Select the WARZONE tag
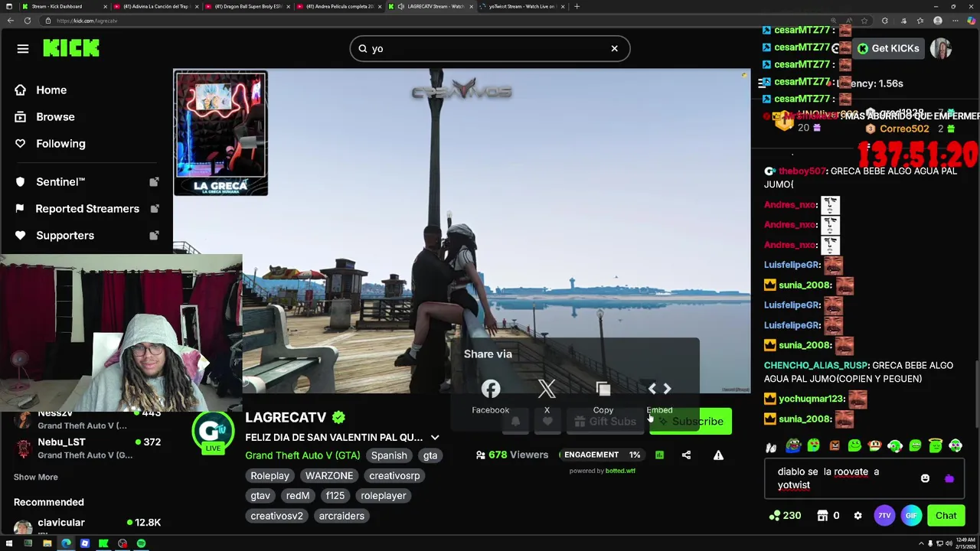This screenshot has width=980, height=551. pyautogui.click(x=329, y=476)
